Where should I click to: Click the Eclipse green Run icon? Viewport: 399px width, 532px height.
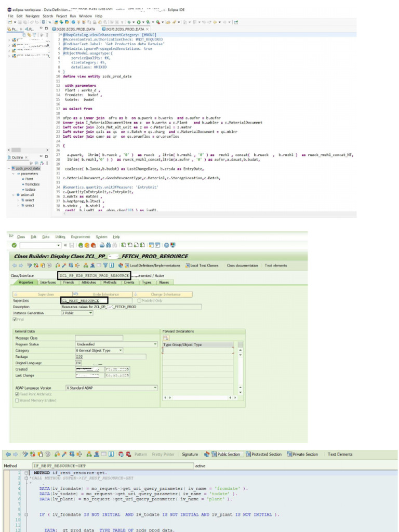[x=138, y=22]
